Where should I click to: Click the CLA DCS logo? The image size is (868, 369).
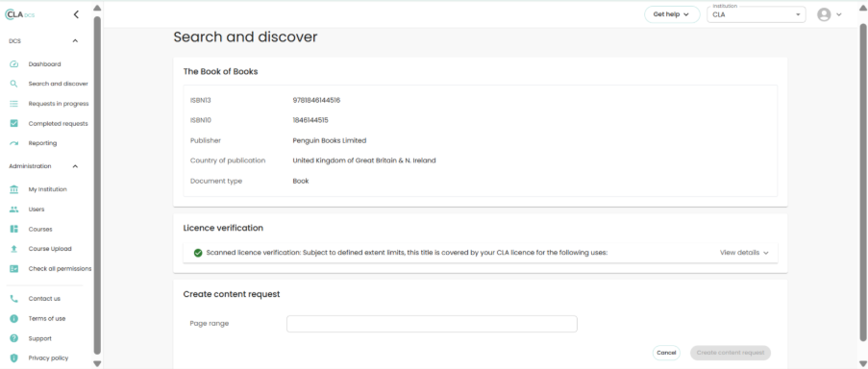click(19, 15)
